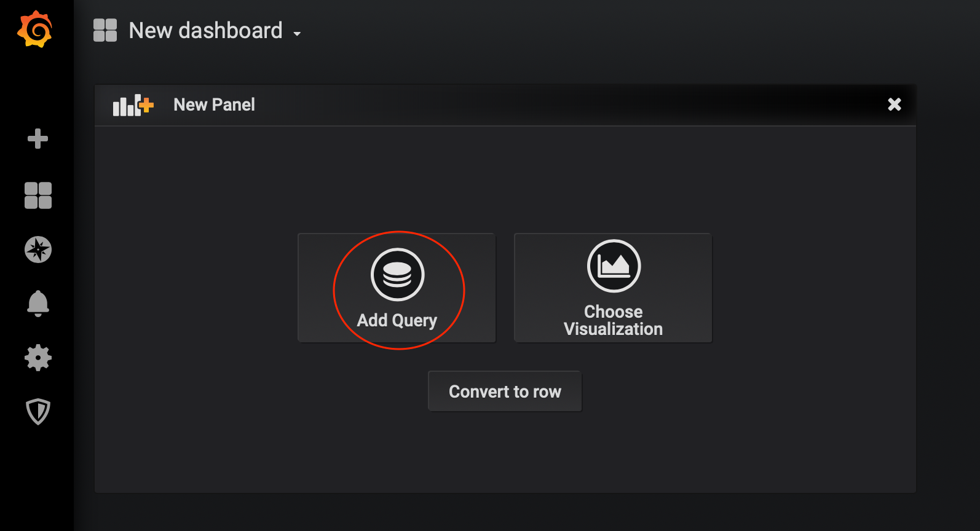
Task: Click the Choose Visualization chart icon
Action: coord(614,266)
